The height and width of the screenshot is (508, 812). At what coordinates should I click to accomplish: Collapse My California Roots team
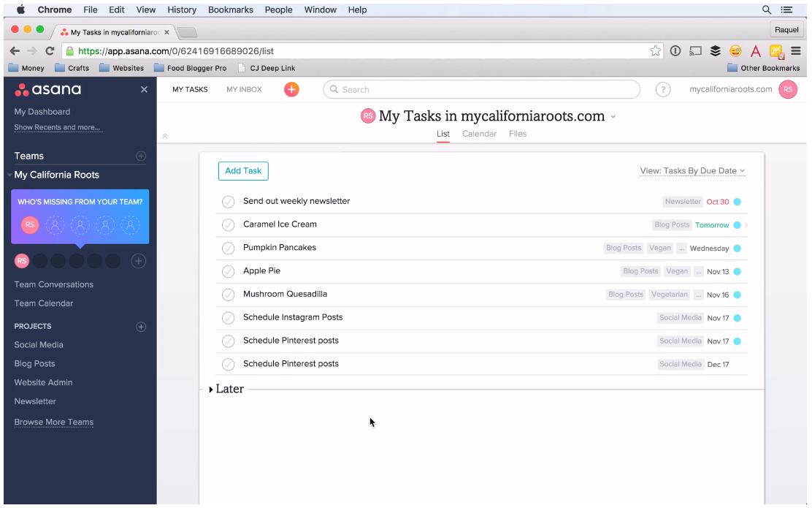click(x=9, y=175)
